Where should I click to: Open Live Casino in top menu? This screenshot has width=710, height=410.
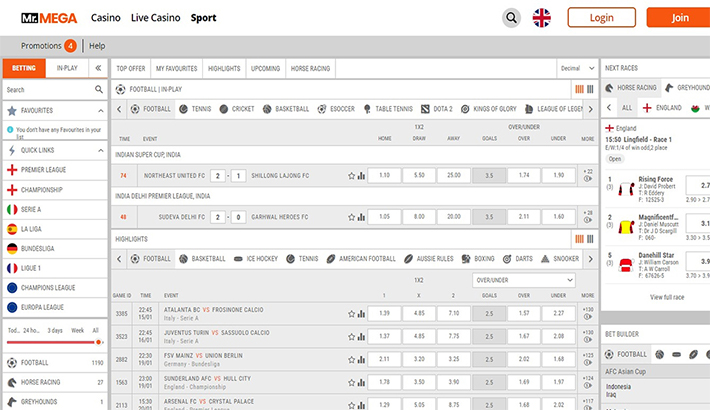pos(155,18)
